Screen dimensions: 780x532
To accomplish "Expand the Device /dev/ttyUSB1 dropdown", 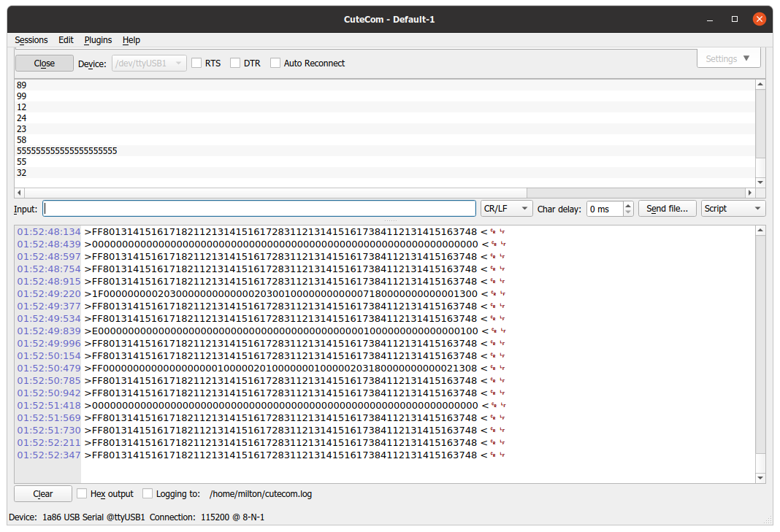I will click(149, 63).
